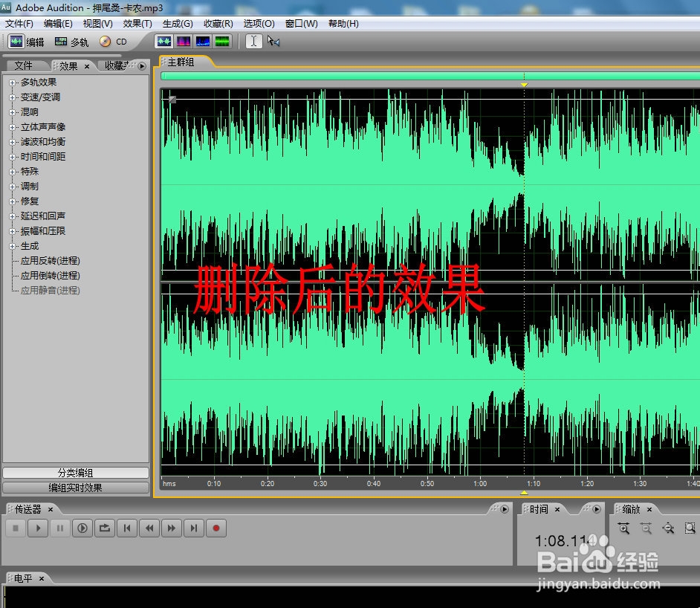700x608 pixels.
Task: Open effects panel options arrow menu
Action: tap(142, 66)
